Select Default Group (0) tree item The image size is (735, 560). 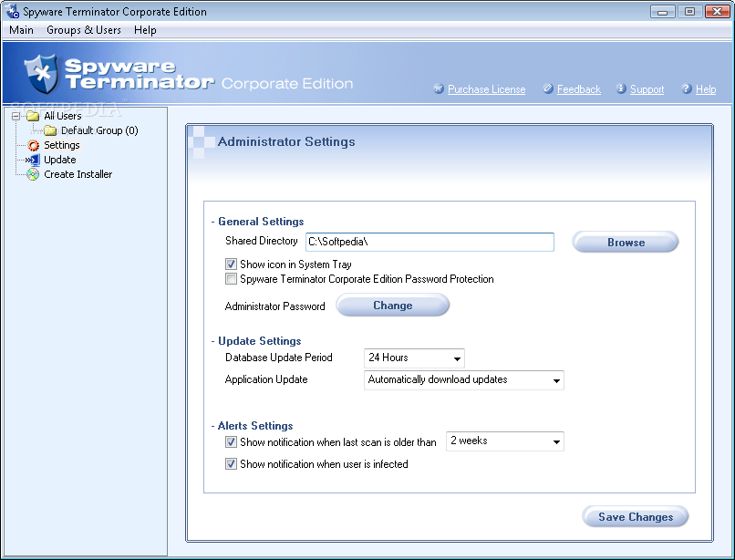99,130
